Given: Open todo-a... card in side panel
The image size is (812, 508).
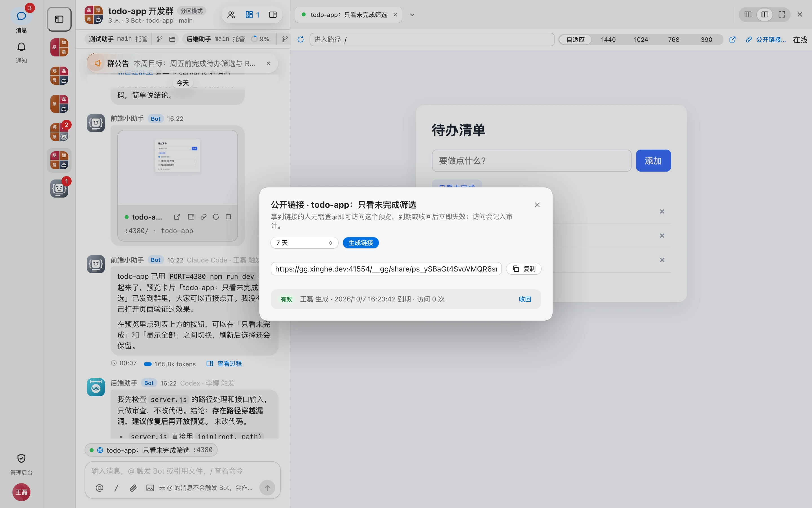Looking at the screenshot, I should (x=191, y=217).
